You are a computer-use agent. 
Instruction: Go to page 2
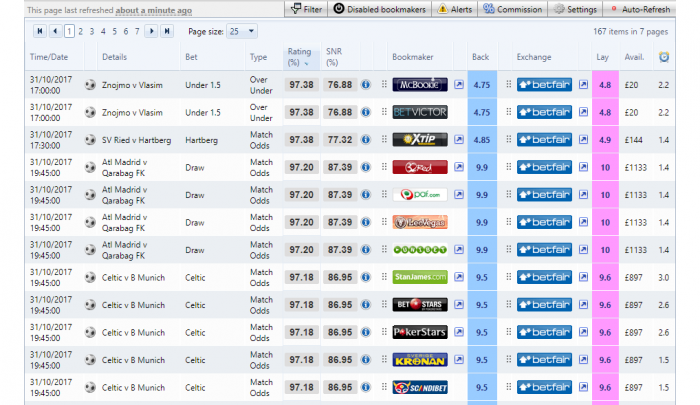tap(80, 31)
